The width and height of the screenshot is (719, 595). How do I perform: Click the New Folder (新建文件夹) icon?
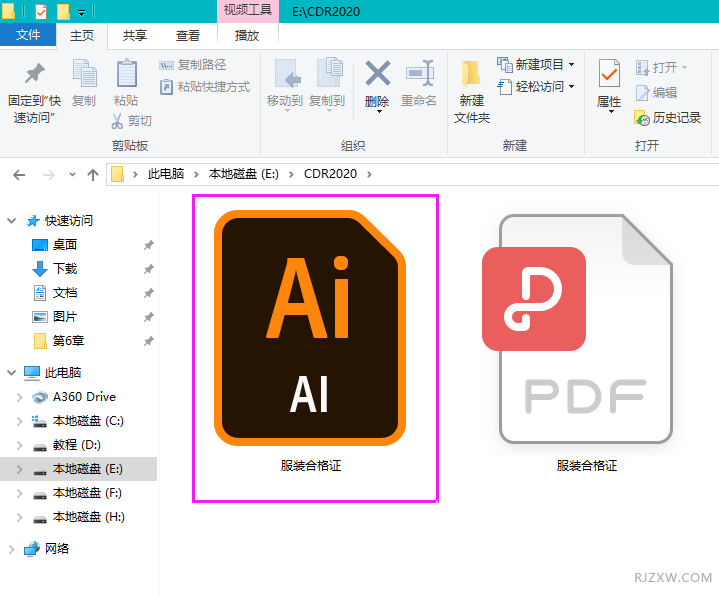click(471, 74)
